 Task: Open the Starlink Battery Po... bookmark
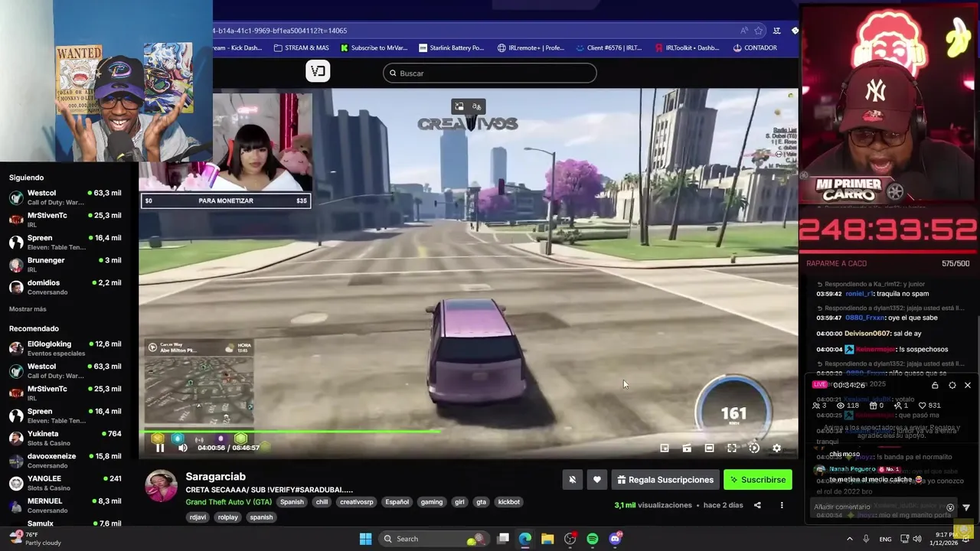[x=450, y=47]
